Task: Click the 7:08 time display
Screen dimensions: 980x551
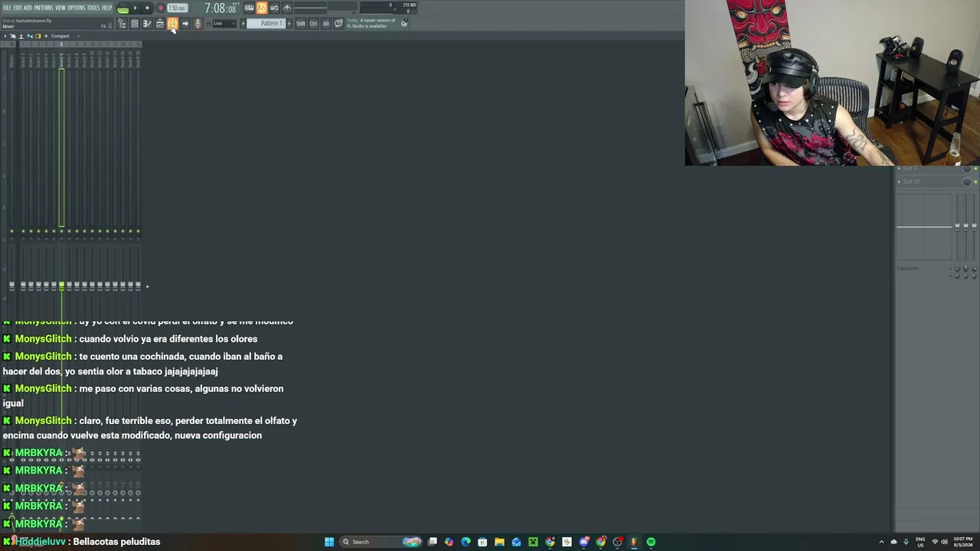Action: point(220,8)
